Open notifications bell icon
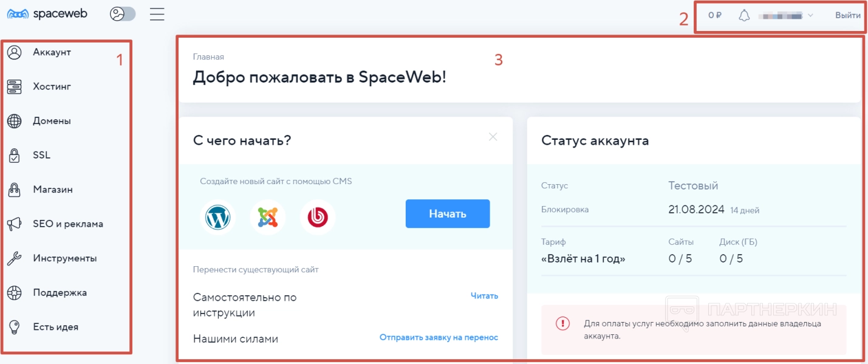Screen dimensions: 868x364 pyautogui.click(x=744, y=15)
